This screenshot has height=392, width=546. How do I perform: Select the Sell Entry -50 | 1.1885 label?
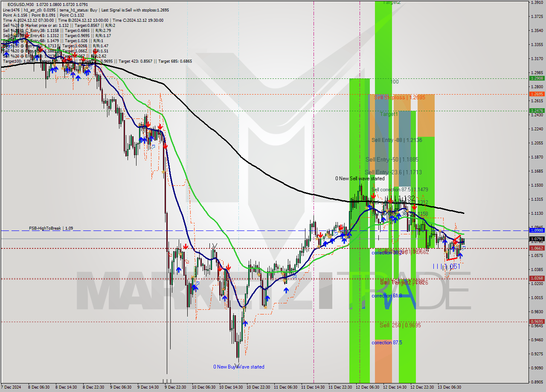coord(392,159)
